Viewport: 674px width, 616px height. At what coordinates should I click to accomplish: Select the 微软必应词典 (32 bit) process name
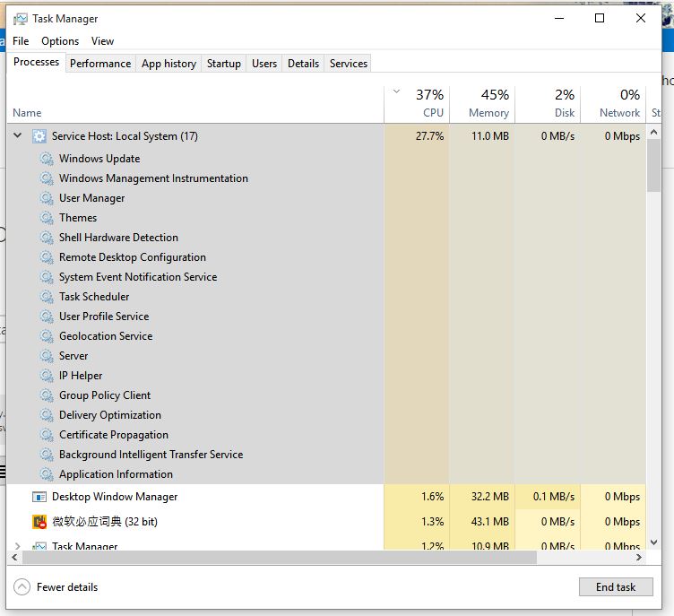pos(105,522)
